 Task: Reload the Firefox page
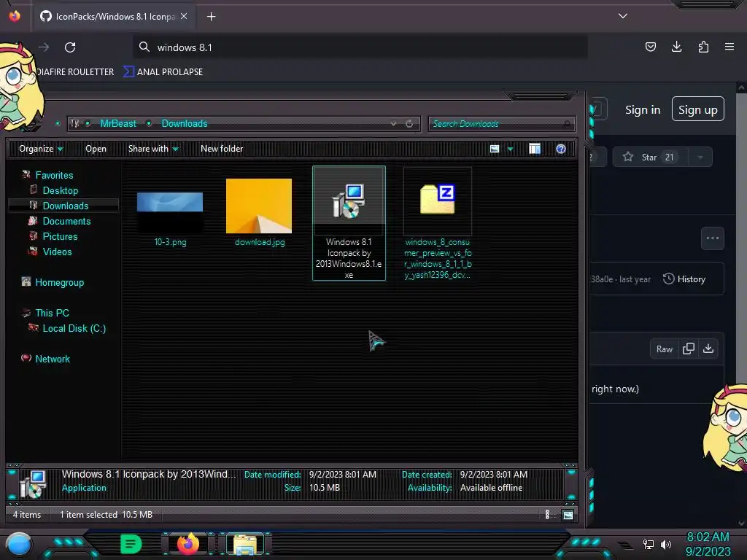tap(70, 47)
